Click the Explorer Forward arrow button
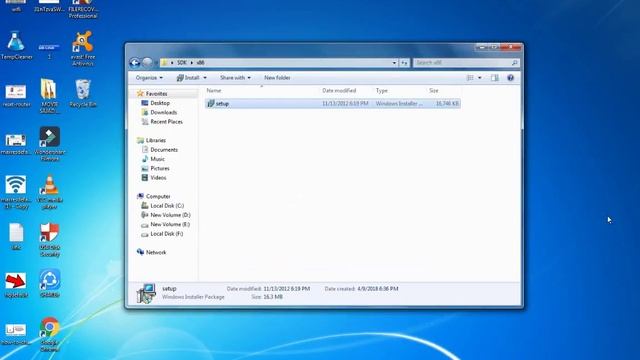The width and height of the screenshot is (640, 360). point(147,62)
